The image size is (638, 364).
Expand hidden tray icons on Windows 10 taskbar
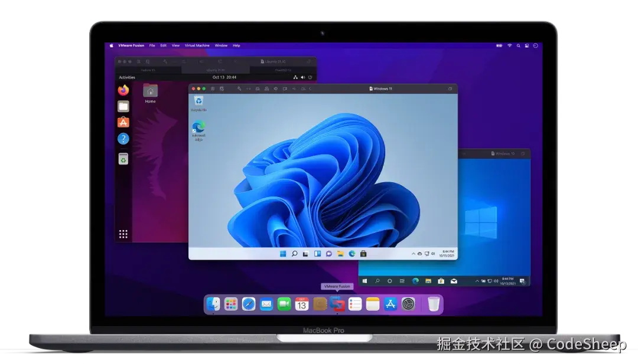coord(477,281)
